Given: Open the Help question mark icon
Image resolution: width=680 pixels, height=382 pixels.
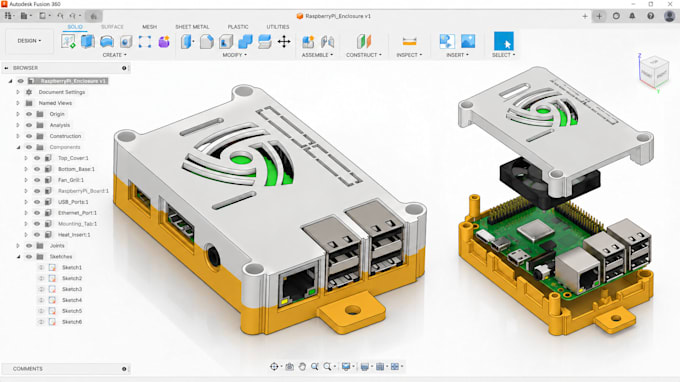Looking at the screenshot, I should point(651,16).
